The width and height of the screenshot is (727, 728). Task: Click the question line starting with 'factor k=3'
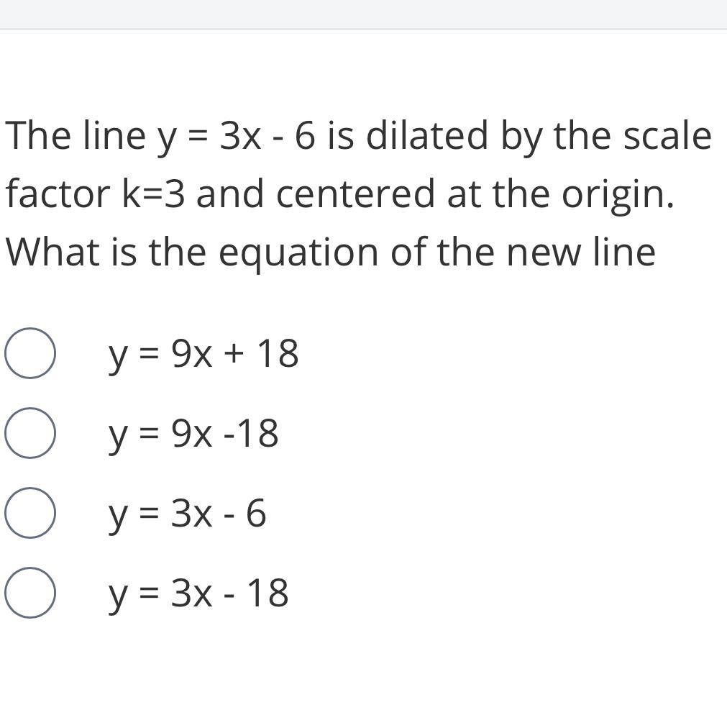click(x=339, y=194)
